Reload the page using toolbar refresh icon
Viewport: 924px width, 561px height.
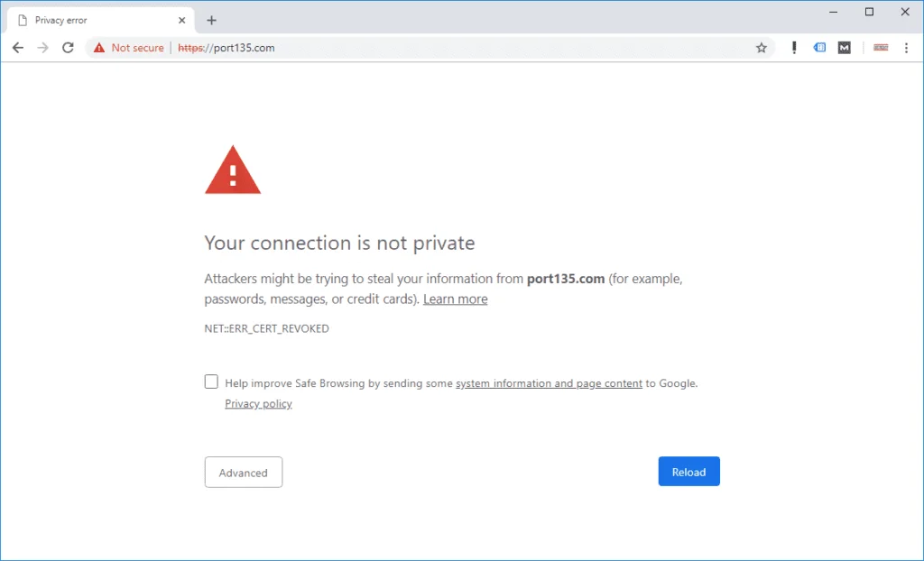tap(68, 48)
